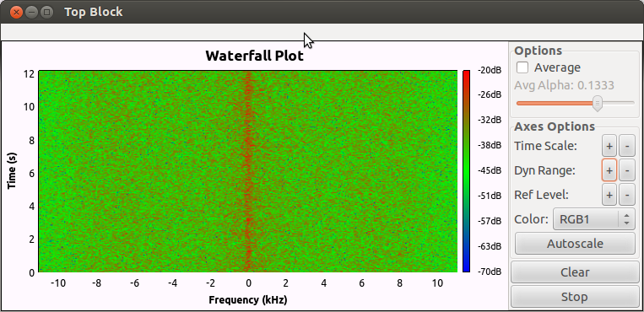Viewport: 644px width, 312px height.
Task: Increase Dyn Range using plus button
Action: pyautogui.click(x=609, y=170)
